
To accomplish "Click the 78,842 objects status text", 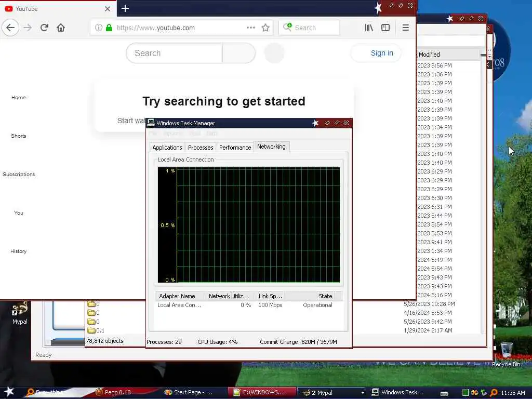I will [x=104, y=341].
